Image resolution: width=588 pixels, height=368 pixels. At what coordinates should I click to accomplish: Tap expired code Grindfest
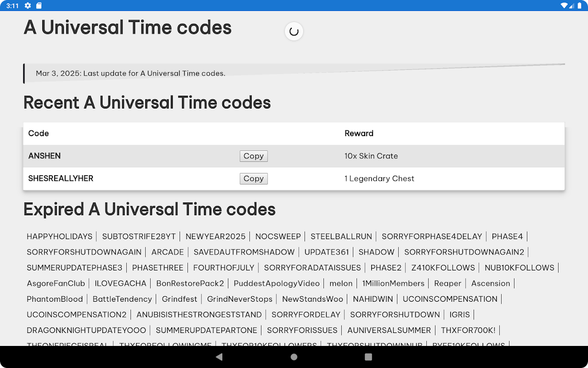(180, 299)
